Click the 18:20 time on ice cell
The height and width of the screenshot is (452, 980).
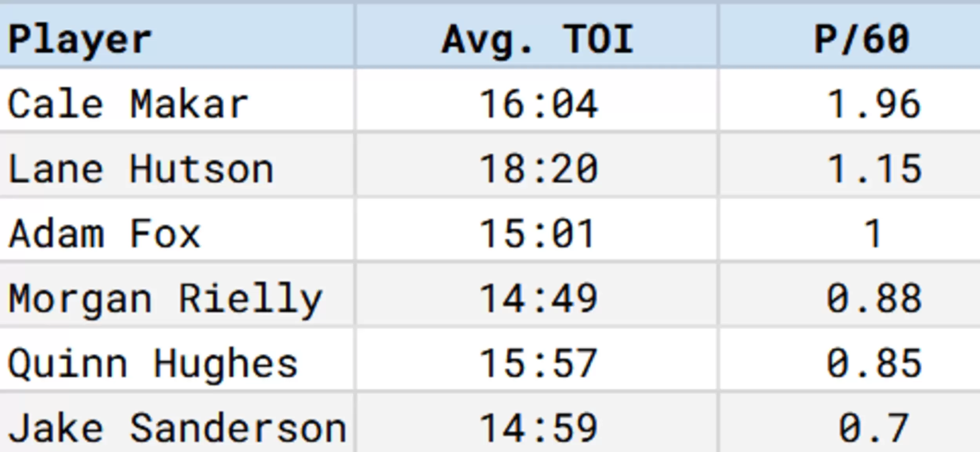(537, 165)
